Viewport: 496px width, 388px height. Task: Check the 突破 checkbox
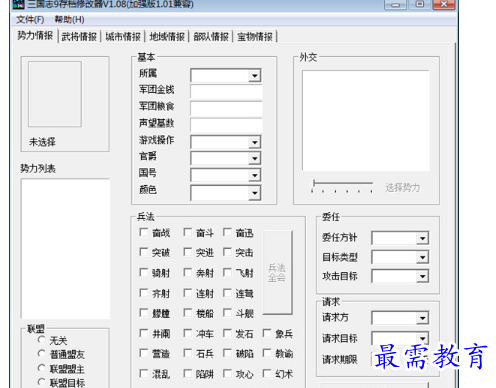[x=143, y=252]
